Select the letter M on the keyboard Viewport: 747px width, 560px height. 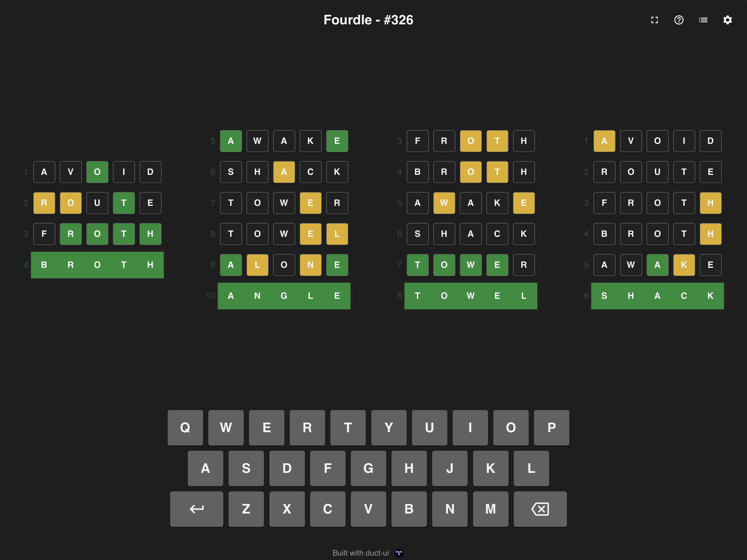490,509
